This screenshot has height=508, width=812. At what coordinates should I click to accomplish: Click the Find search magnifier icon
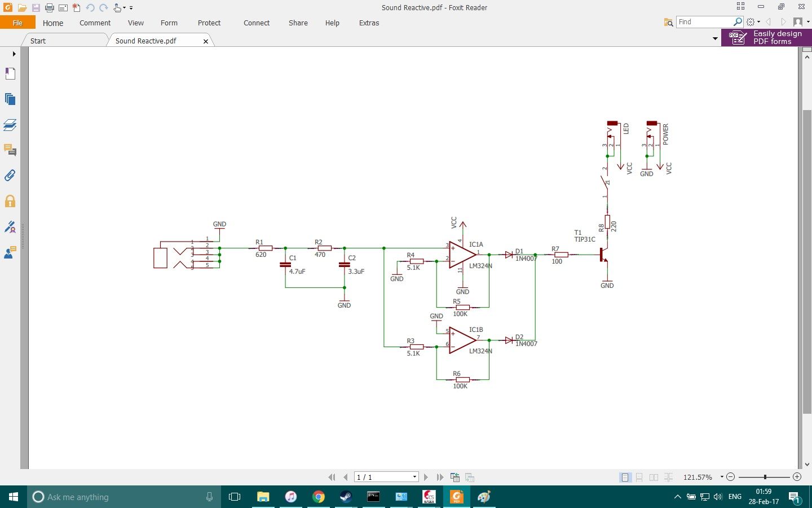click(x=738, y=22)
